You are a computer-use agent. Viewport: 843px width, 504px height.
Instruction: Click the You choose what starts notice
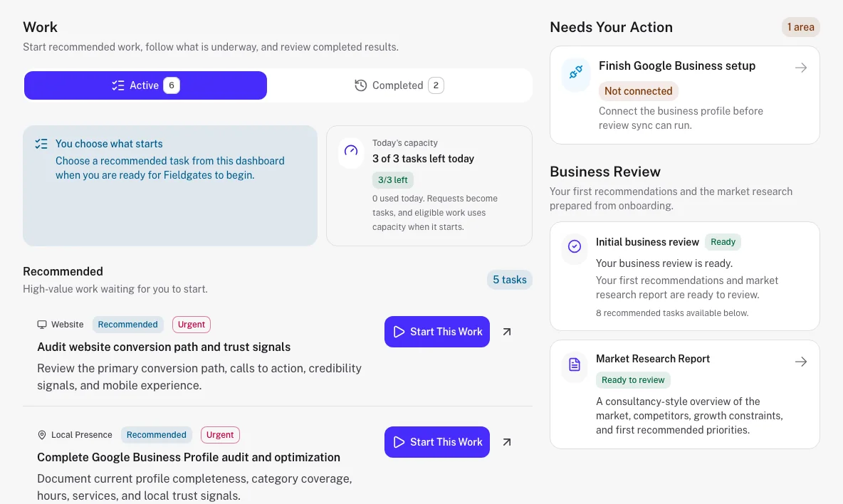(x=170, y=186)
